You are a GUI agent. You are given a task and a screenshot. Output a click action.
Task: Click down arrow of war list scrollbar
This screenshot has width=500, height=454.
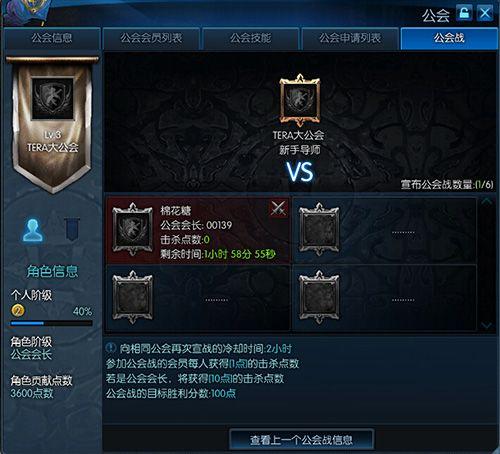point(487,325)
